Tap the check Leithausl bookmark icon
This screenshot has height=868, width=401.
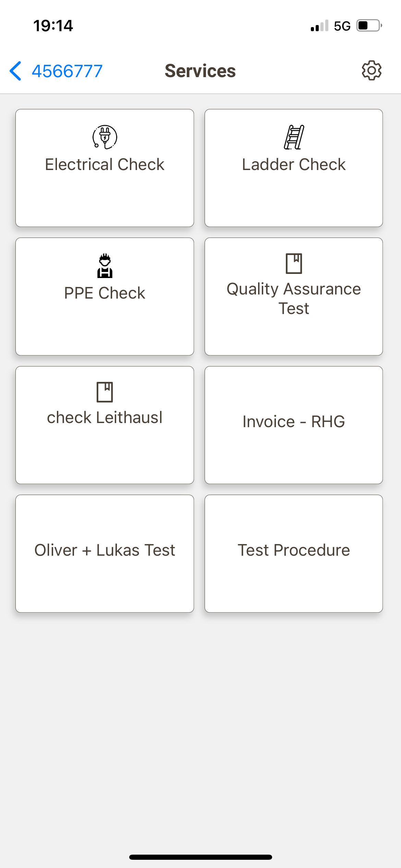pyautogui.click(x=105, y=392)
